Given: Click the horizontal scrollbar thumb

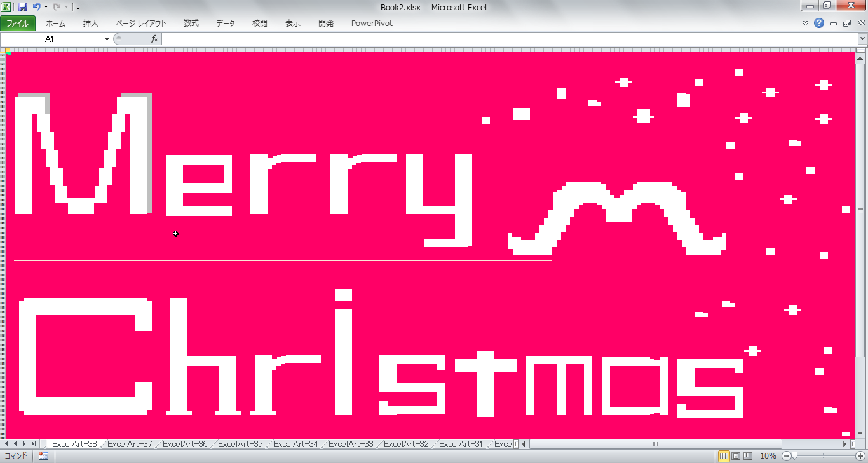Looking at the screenshot, I should pyautogui.click(x=656, y=444).
